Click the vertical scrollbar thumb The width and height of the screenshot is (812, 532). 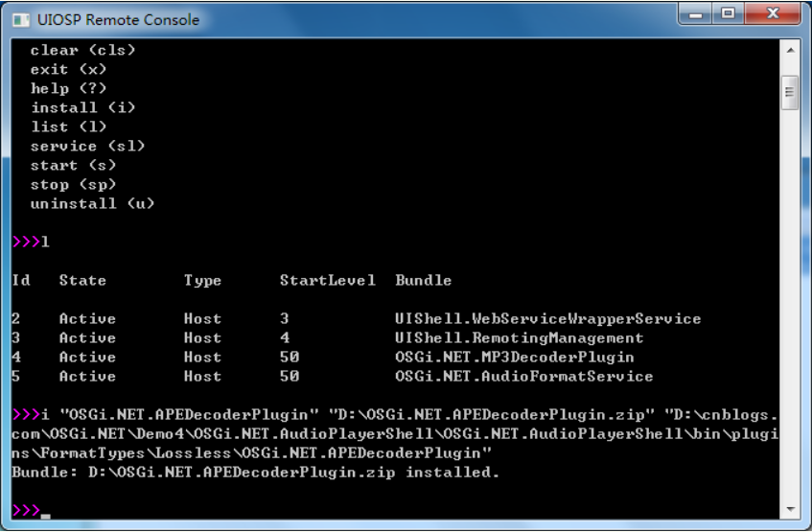790,93
